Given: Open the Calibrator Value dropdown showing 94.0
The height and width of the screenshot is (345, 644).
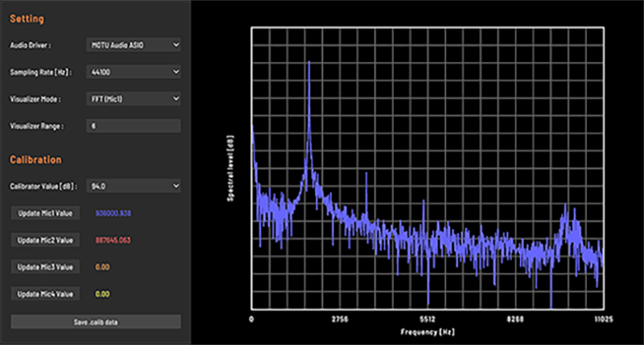Looking at the screenshot, I should click(x=134, y=186).
